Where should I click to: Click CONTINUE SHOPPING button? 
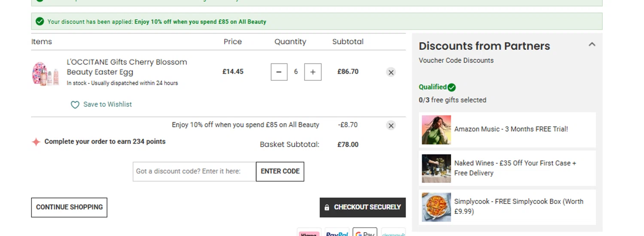coord(69,207)
